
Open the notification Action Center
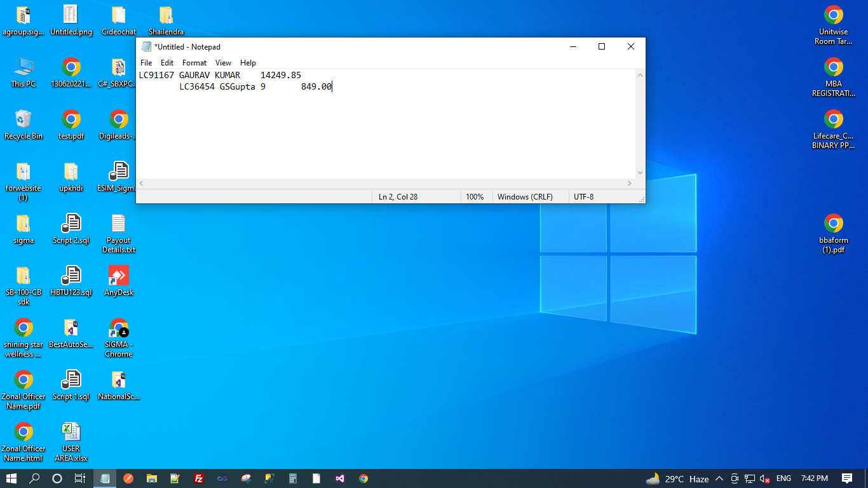click(x=846, y=478)
